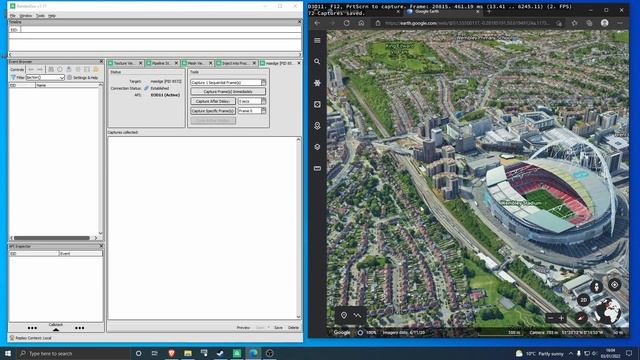Open Edge browser from taskbar
The width and height of the screenshot is (640, 360).
[x=253, y=353]
